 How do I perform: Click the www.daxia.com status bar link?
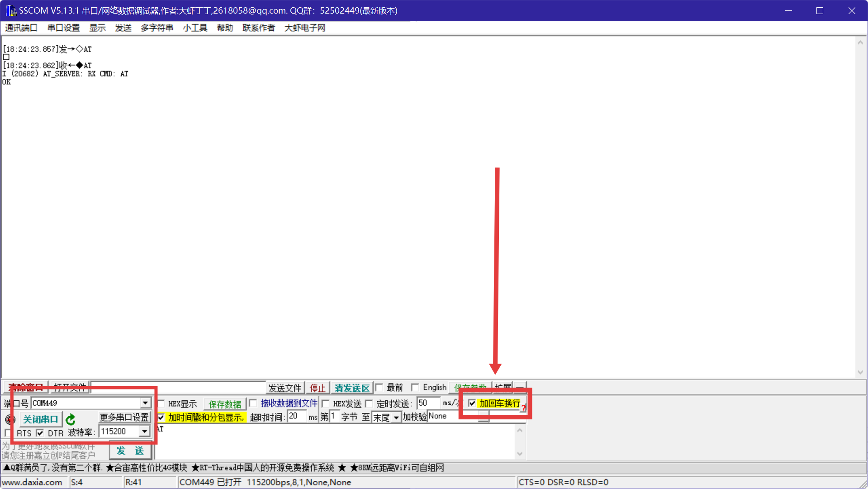[32, 482]
